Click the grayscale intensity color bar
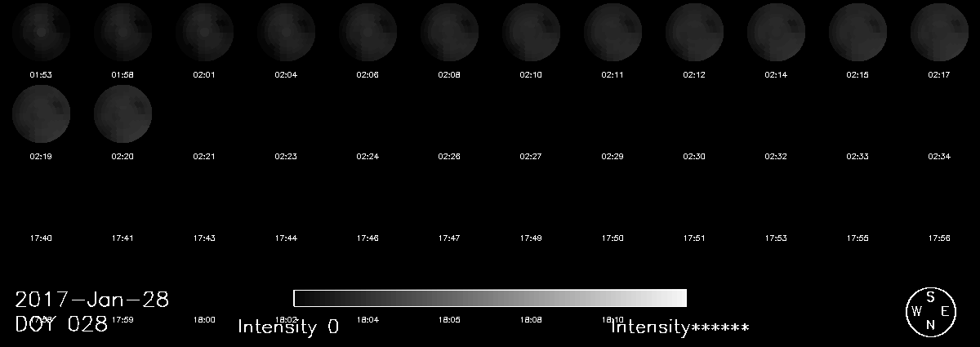Screen dimensions: 980x347 coord(490,298)
